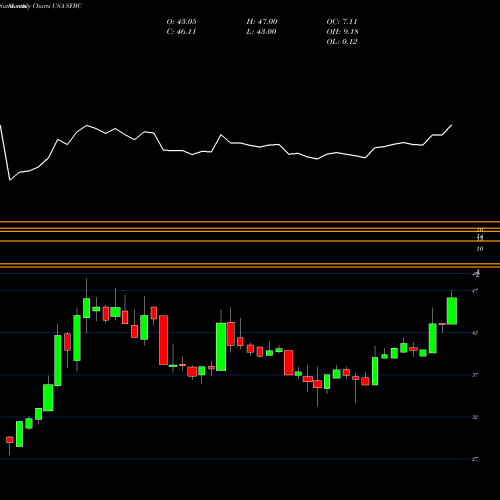Click the OC: 7.11 reading
The width and height of the screenshot is (500, 500).
(x=342, y=22)
